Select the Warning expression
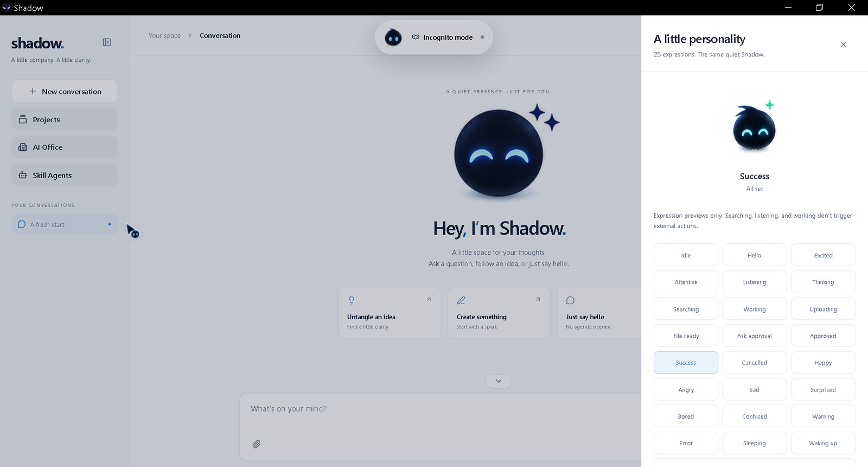This screenshot has width=868, height=467. tap(823, 416)
